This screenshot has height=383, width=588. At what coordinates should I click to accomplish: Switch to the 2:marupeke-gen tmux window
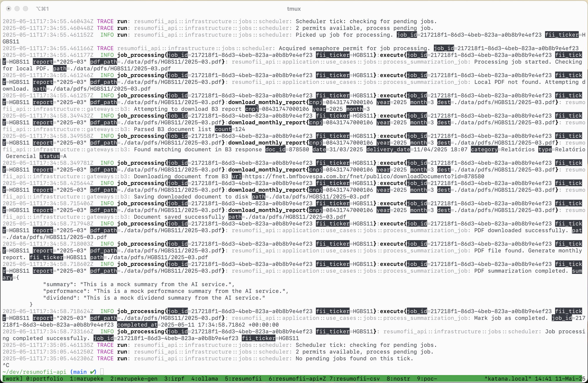(x=134, y=379)
